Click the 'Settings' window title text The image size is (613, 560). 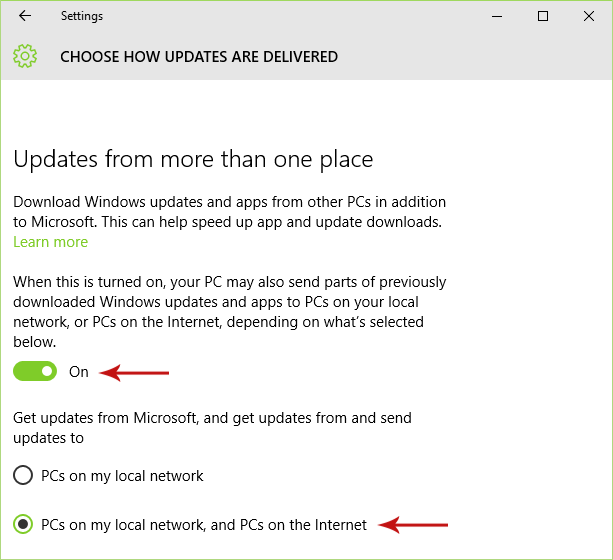(81, 16)
